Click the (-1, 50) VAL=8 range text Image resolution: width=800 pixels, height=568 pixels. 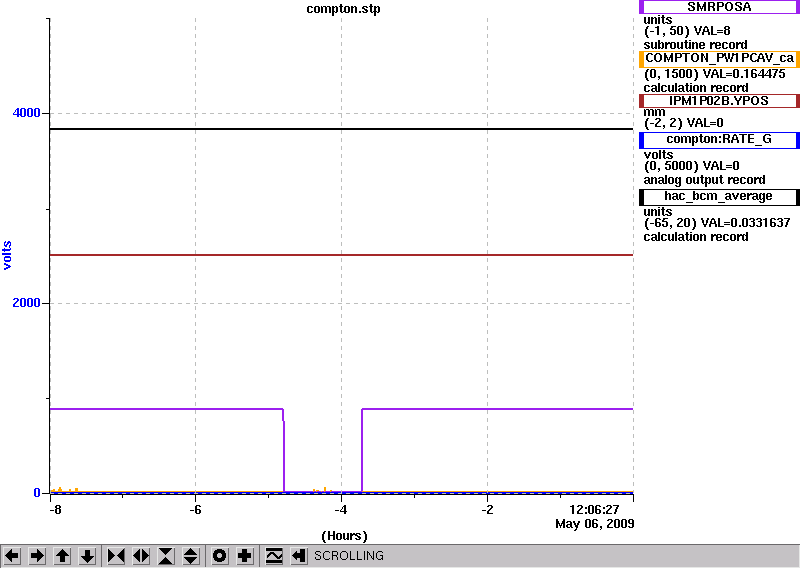pos(687,31)
